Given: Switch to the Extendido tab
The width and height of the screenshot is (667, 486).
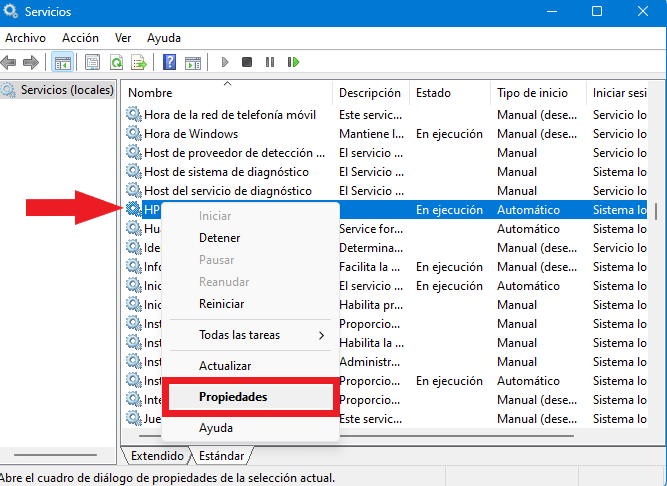Looking at the screenshot, I should 157,456.
